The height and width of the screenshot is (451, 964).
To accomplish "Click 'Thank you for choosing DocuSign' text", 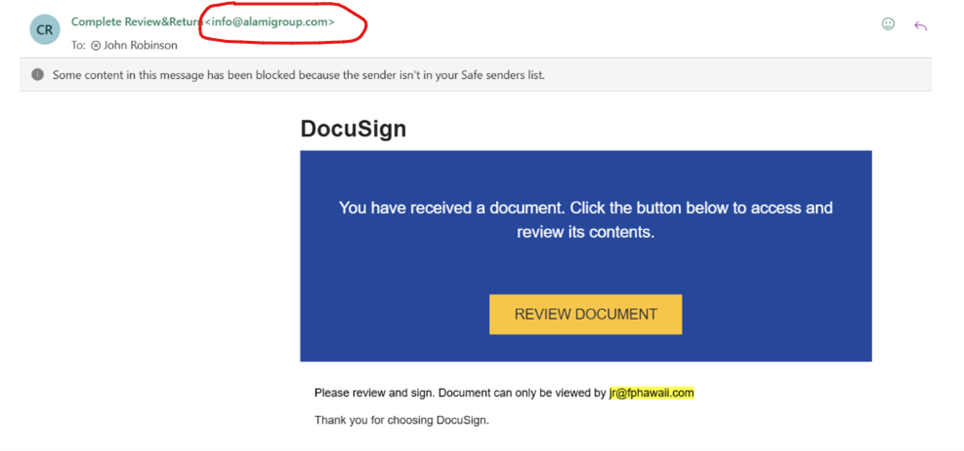I will (401, 421).
